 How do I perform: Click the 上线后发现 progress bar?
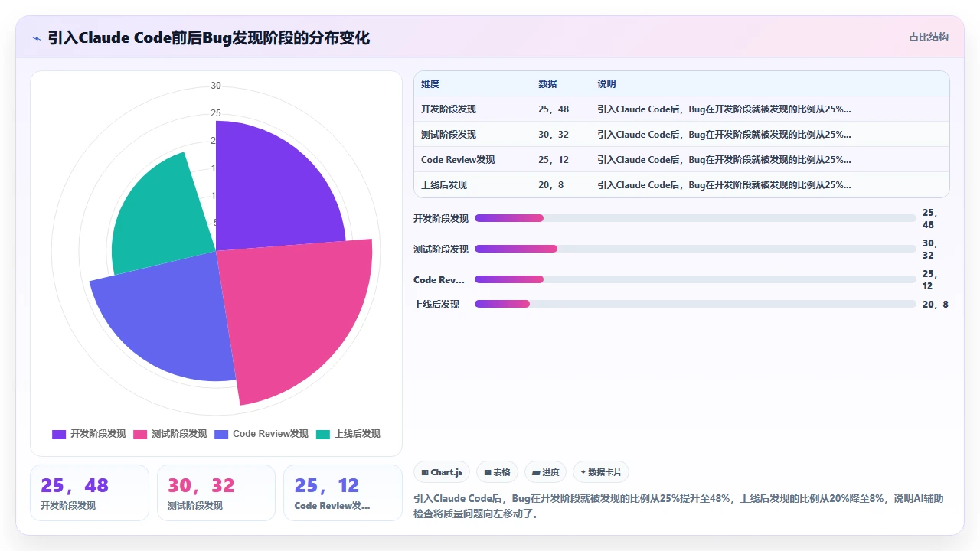(x=695, y=304)
